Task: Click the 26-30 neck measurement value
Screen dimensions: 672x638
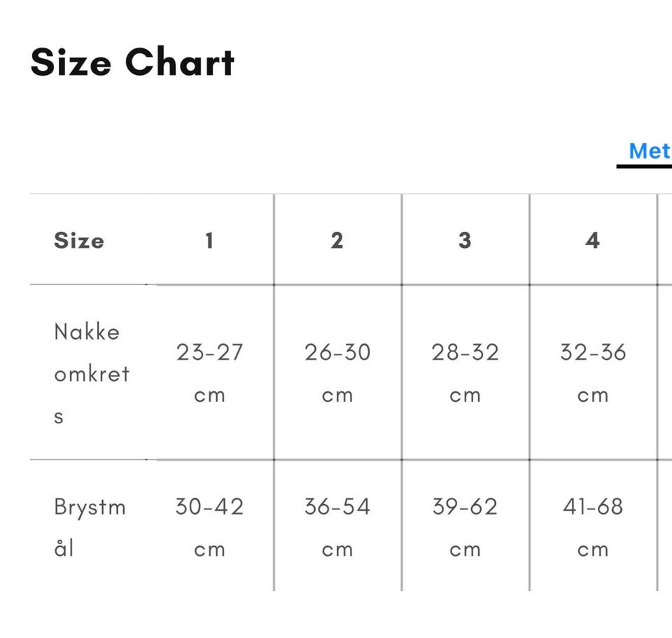Action: [337, 352]
